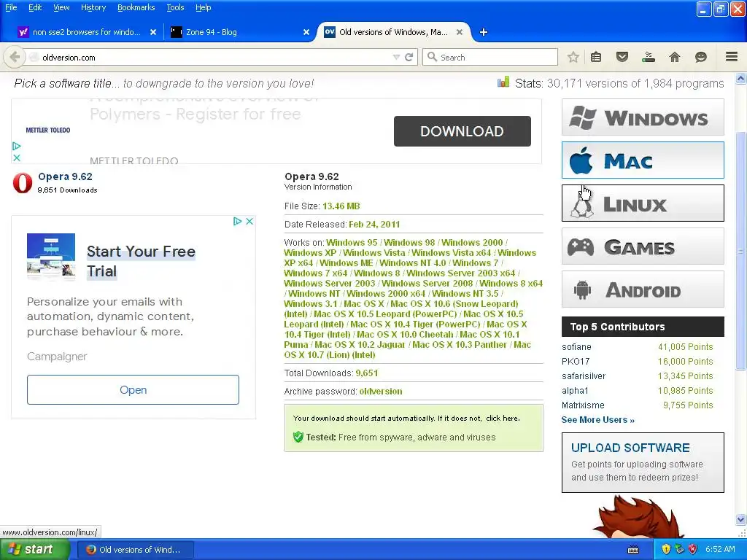
Task: Open the File menu
Action: 11,7
